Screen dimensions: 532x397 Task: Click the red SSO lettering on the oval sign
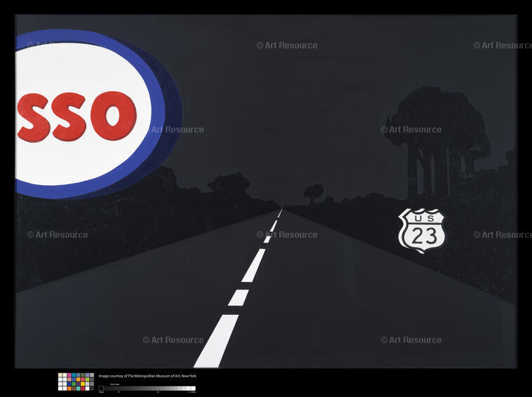(x=77, y=116)
